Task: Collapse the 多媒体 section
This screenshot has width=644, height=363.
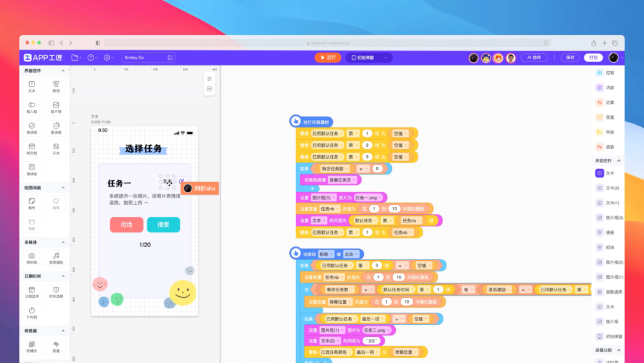Action: [63, 242]
